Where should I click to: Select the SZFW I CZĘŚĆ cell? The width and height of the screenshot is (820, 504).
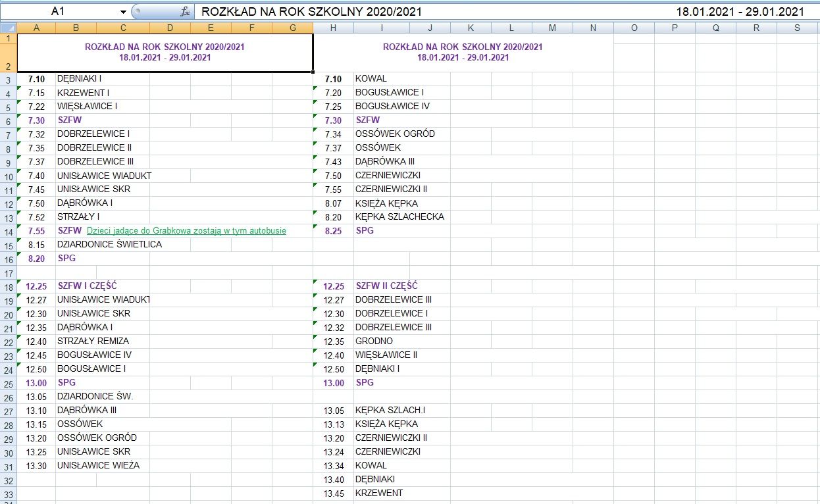click(x=86, y=286)
